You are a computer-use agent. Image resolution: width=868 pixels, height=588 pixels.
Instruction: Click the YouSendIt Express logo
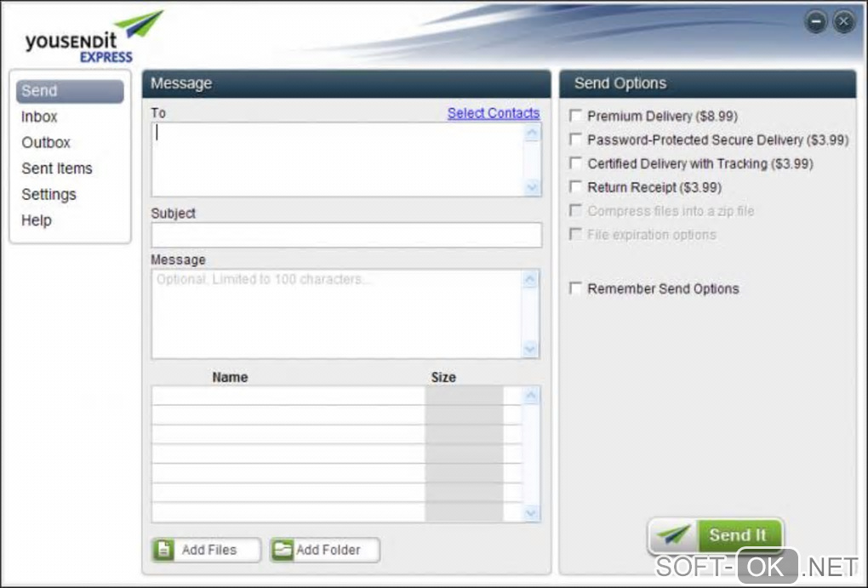[94, 37]
